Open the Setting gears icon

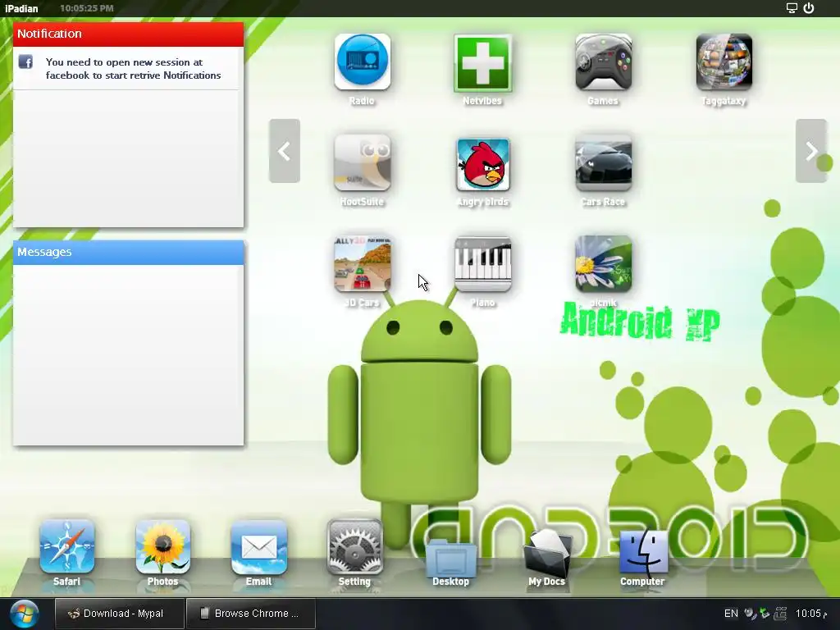[x=354, y=547]
